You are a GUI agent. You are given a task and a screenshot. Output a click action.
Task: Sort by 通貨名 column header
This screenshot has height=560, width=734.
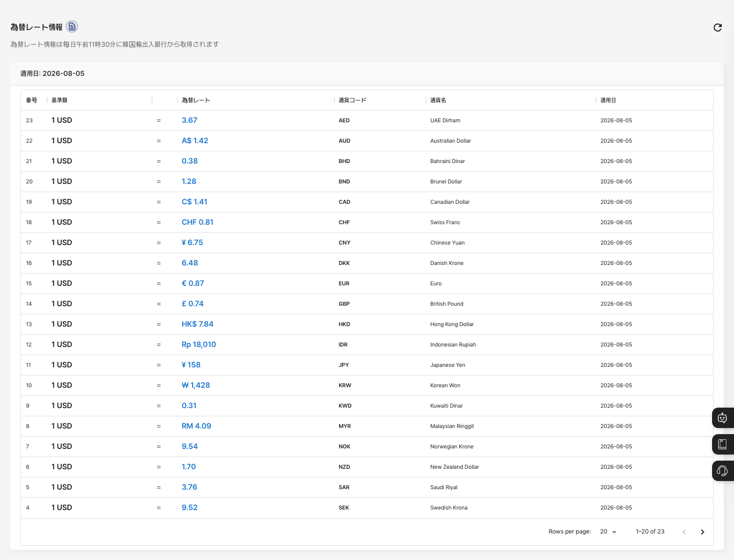point(438,100)
